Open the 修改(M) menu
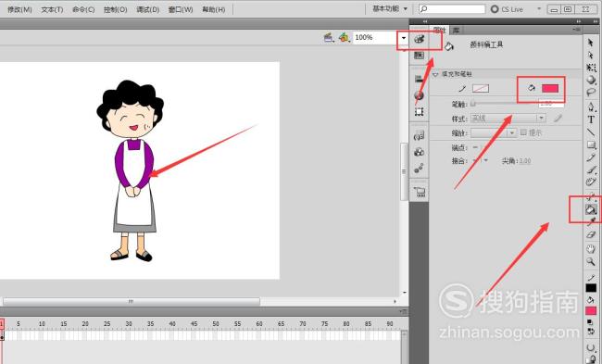The image size is (602, 364). [19, 9]
